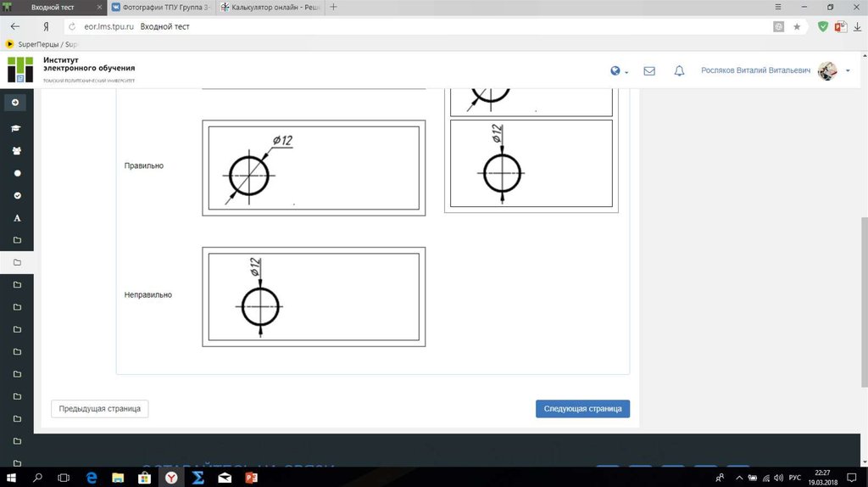This screenshot has height=487, width=868.
Task: Open the SuperПерцы bookmark
Action: coord(42,44)
